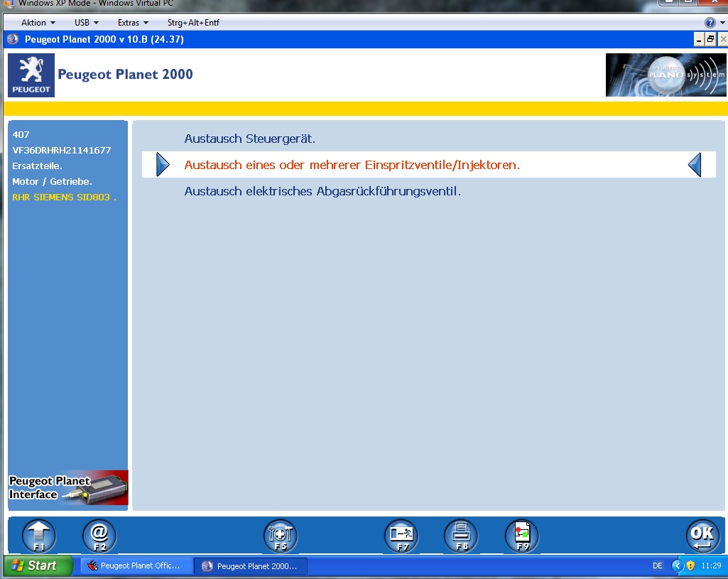Switch to Peugeot Planet Office taskbar item
The height and width of the screenshot is (579, 728).
point(138,566)
